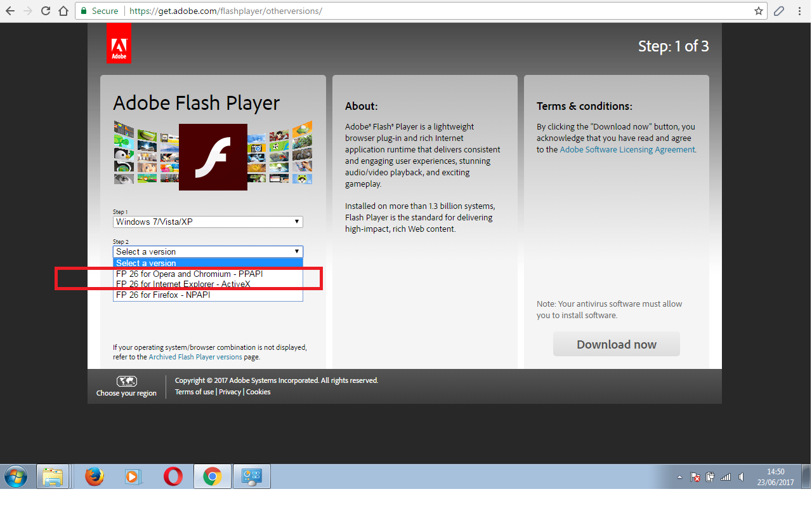Screen dimensions: 812x508
Task: Switch to Chrome in the taskbar
Action: pyautogui.click(x=212, y=476)
